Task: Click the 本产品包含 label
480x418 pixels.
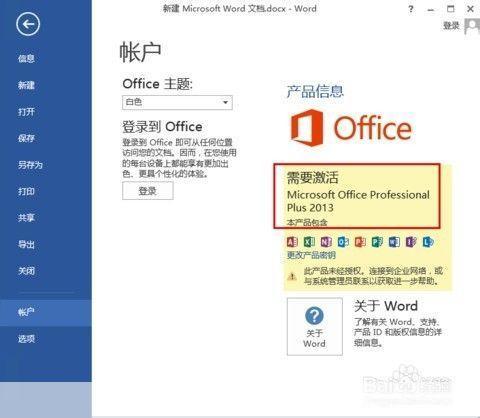Action: click(x=307, y=223)
